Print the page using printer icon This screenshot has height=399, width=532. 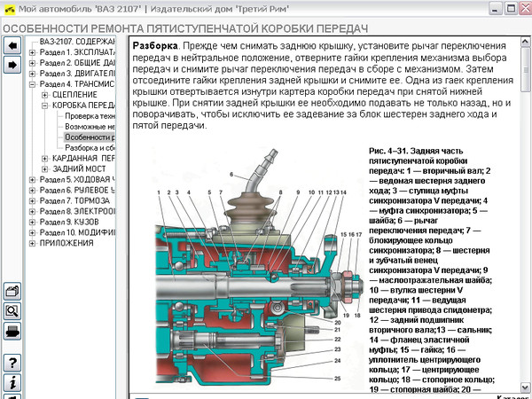pos(12,331)
